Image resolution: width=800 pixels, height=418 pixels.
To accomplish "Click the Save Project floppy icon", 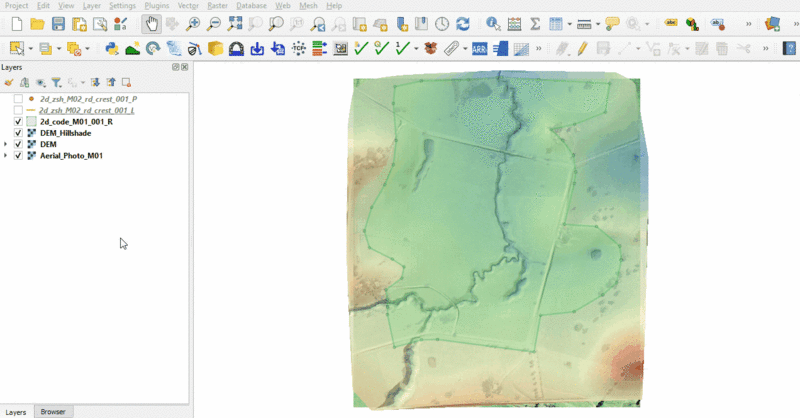I will (58, 23).
